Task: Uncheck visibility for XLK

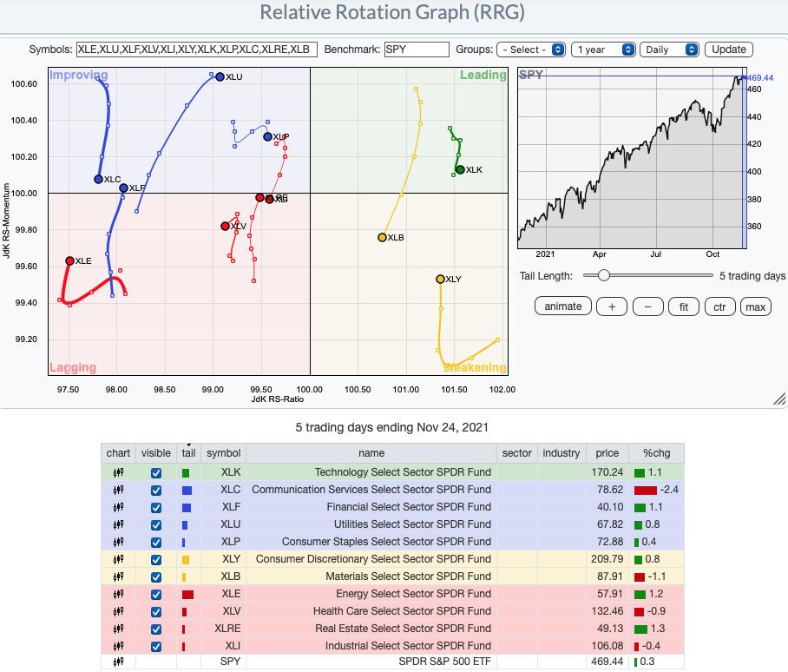Action: click(x=156, y=473)
